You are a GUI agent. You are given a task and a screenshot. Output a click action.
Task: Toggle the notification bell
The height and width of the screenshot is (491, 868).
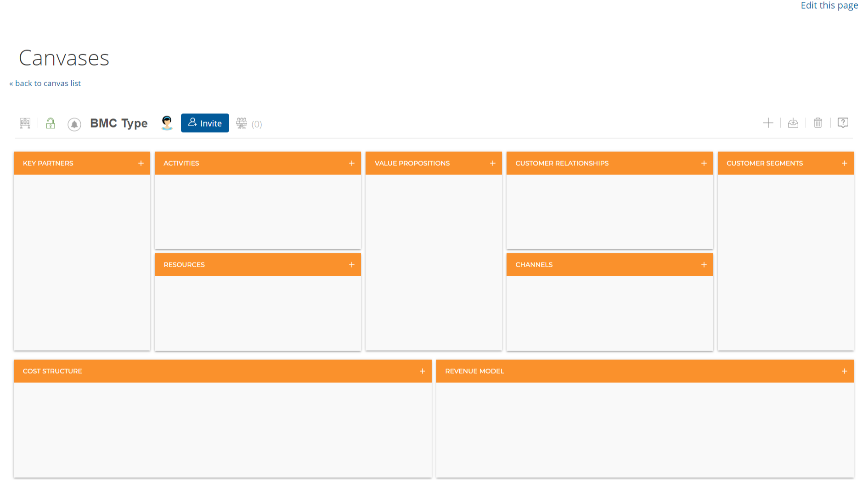coord(74,124)
